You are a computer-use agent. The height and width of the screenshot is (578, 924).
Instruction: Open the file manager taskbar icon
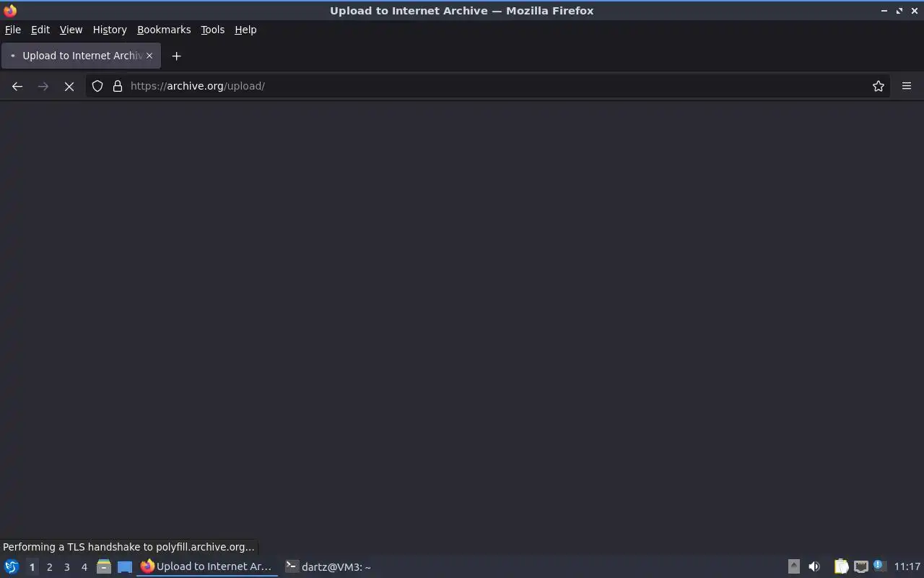click(x=104, y=566)
